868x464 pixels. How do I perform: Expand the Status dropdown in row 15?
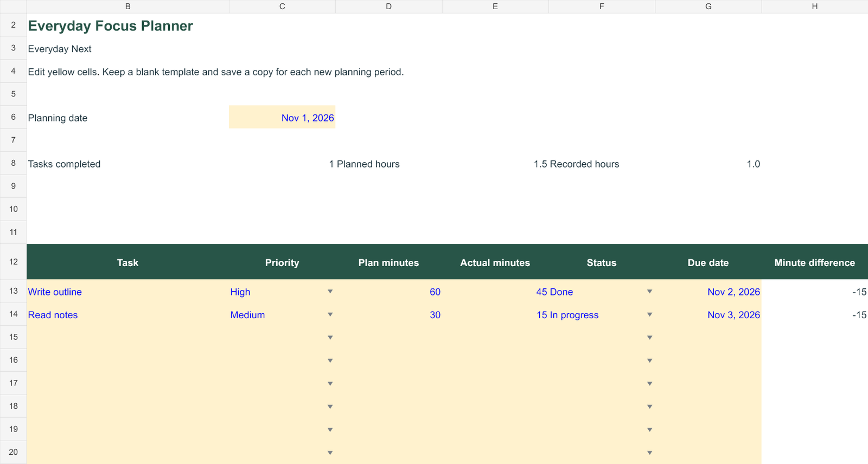click(649, 338)
